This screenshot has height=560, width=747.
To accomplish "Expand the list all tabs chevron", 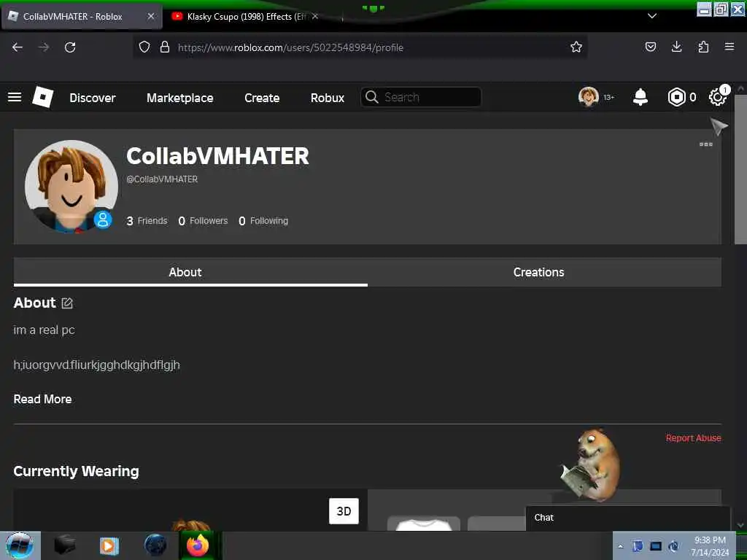I will pyautogui.click(x=651, y=16).
